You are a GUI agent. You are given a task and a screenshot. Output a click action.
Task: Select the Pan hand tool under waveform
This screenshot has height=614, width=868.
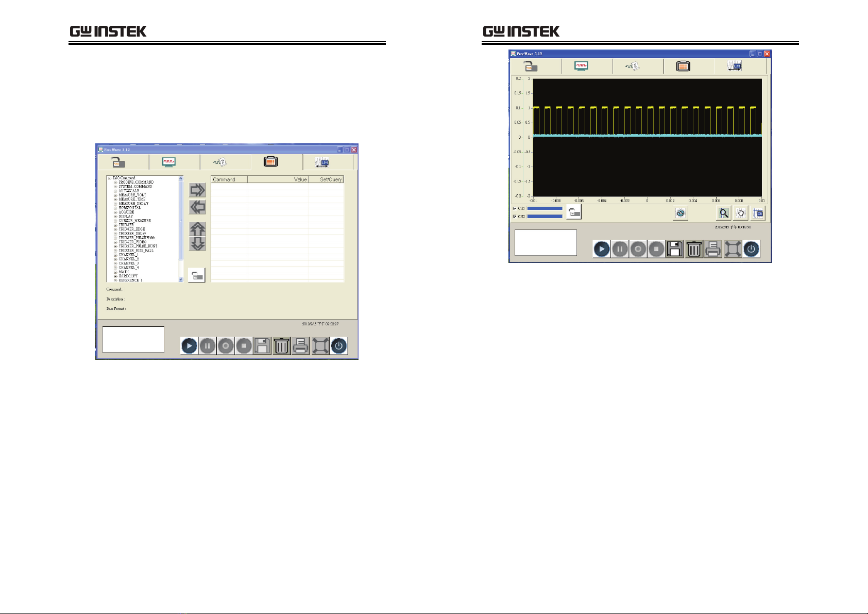tap(740, 213)
